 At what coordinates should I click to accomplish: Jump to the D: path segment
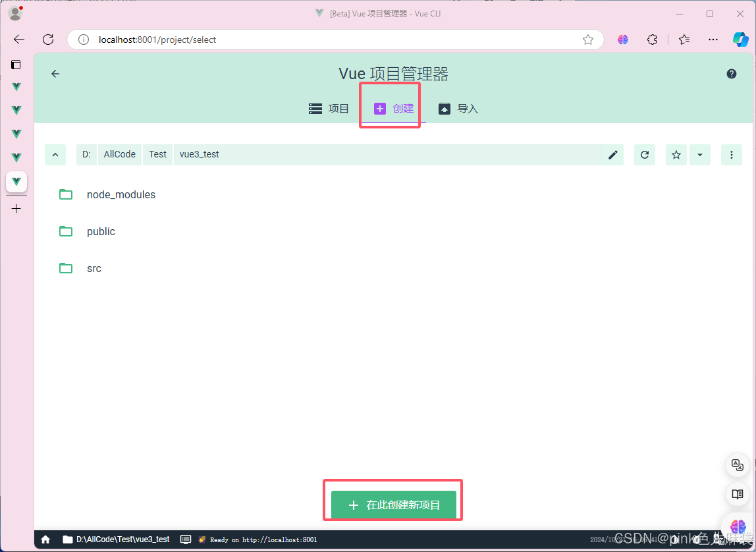[87, 155]
